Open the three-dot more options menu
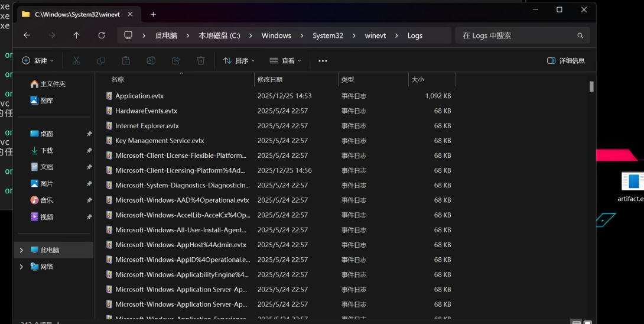Image resolution: width=644 pixels, height=324 pixels. pyautogui.click(x=323, y=61)
